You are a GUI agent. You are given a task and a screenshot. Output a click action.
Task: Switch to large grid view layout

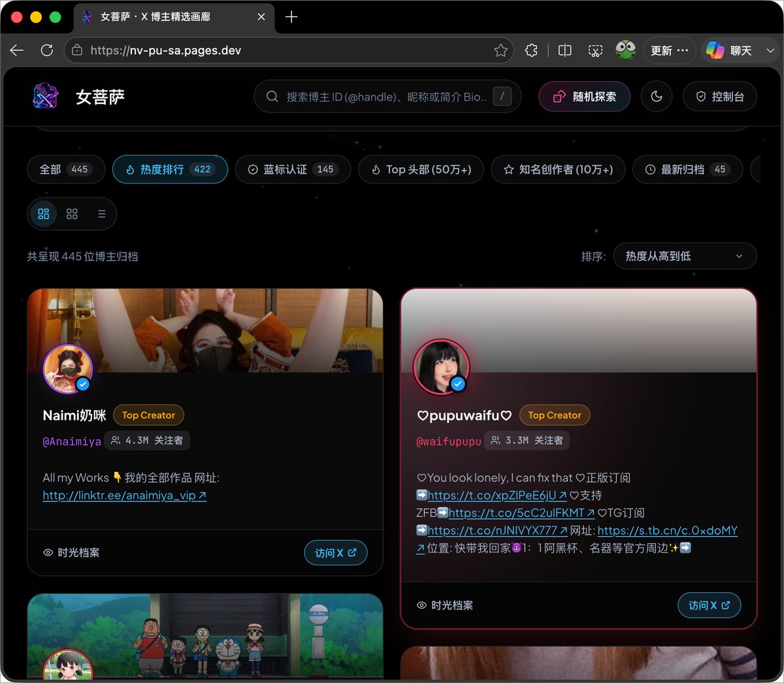tap(44, 214)
